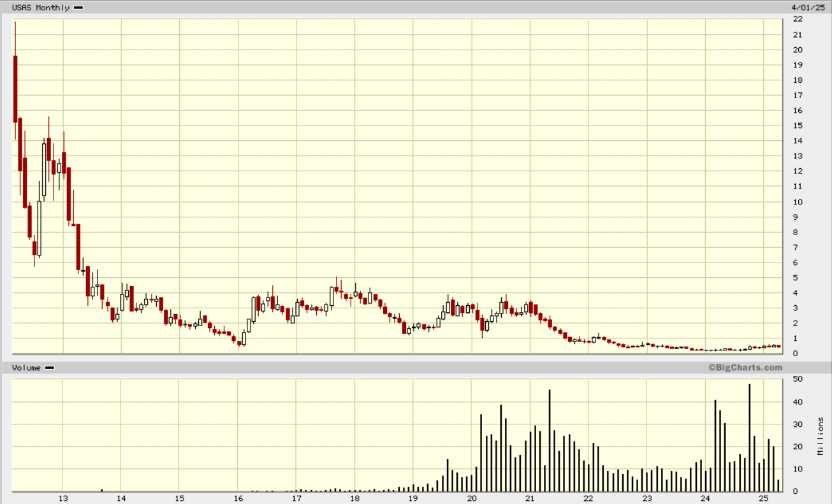832x504 pixels.
Task: Click the legend marker beside Volume
Action: tap(50, 368)
